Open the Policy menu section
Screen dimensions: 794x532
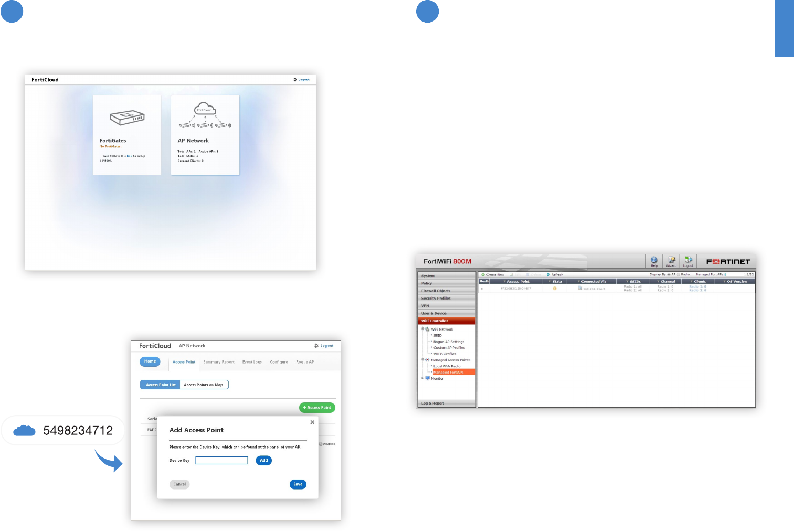pyautogui.click(x=447, y=283)
